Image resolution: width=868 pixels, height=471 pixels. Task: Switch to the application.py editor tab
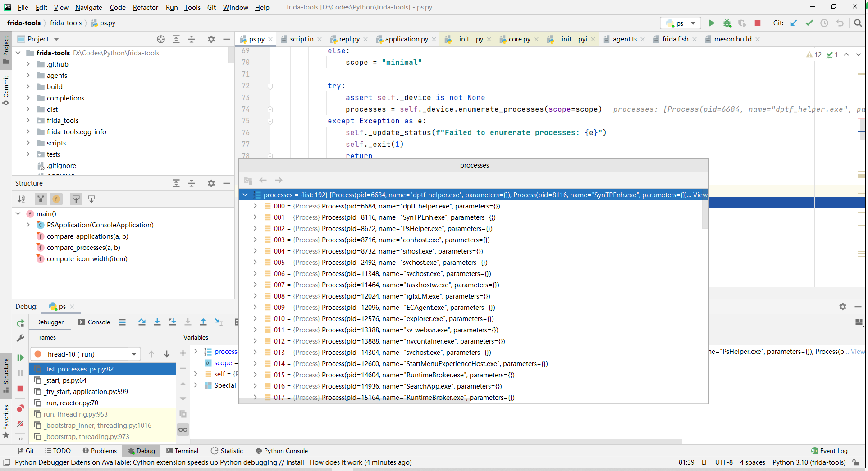click(406, 39)
